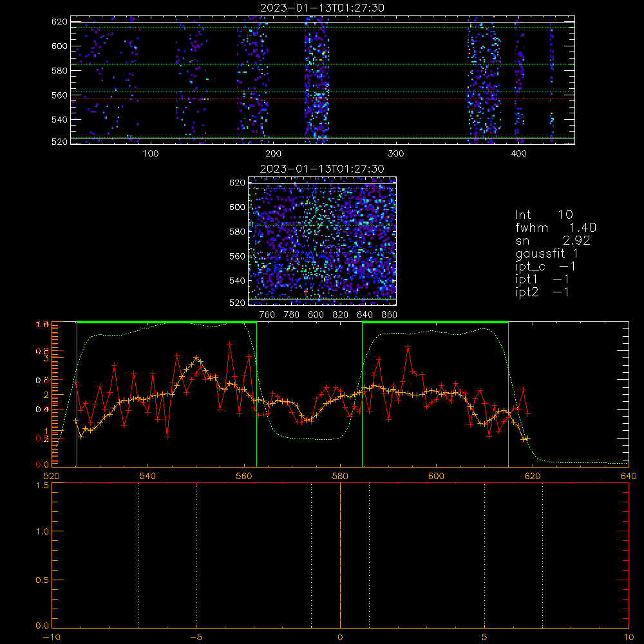The width and height of the screenshot is (644, 644).
Task: Click x-axis label -5 on the bottom plot
Action: [196, 638]
